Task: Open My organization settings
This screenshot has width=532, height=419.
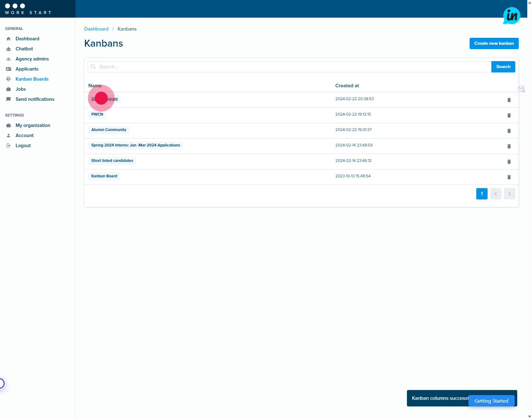Action: (x=33, y=125)
